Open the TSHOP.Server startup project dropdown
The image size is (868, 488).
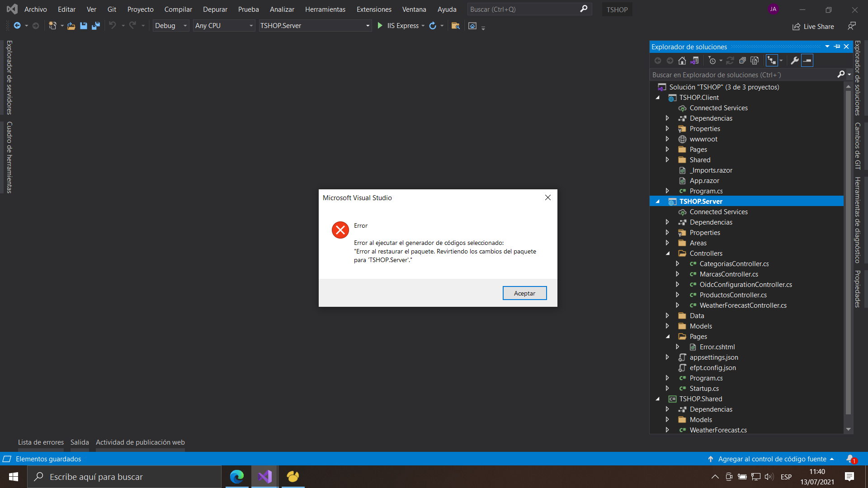pyautogui.click(x=315, y=26)
